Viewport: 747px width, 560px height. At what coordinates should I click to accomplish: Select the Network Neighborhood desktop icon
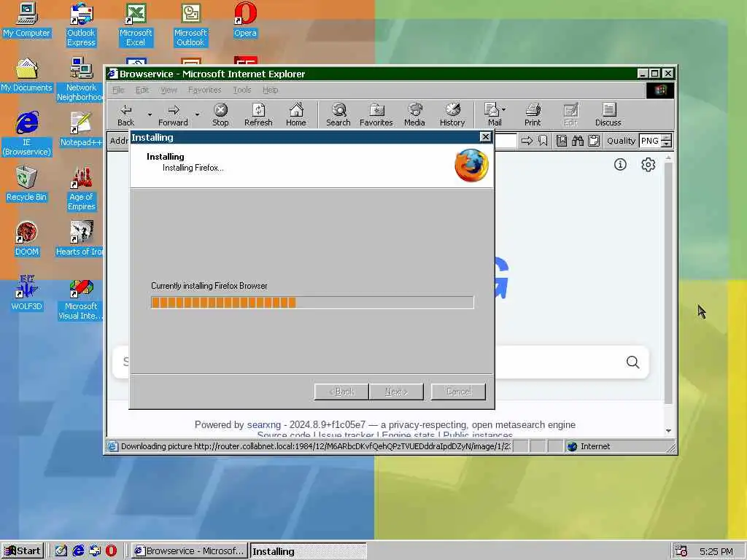click(81, 79)
